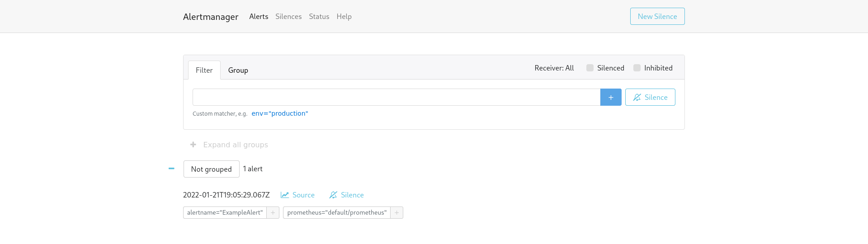This screenshot has height=244, width=868.
Task: Open the Receiver: All selector
Action: coord(554,68)
